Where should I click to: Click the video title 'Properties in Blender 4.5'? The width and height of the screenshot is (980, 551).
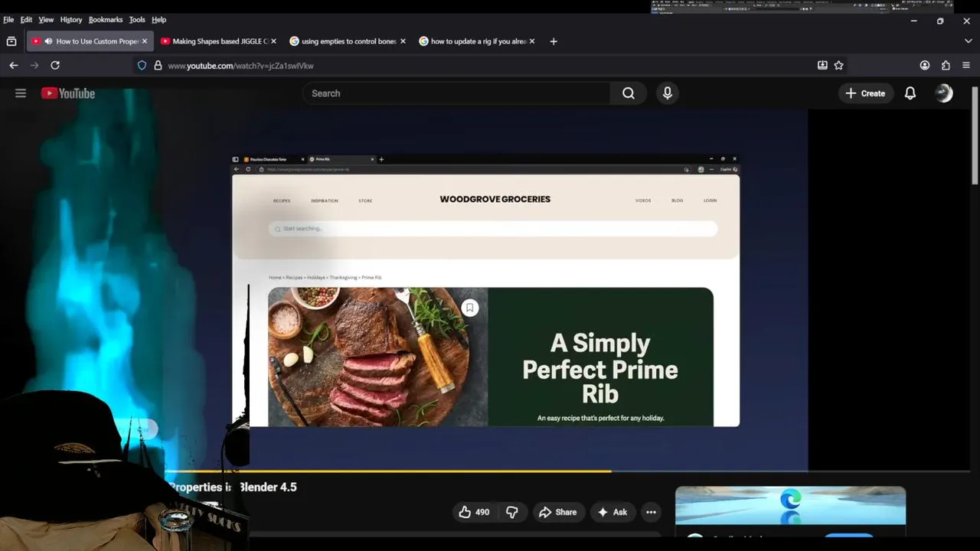[x=232, y=487]
